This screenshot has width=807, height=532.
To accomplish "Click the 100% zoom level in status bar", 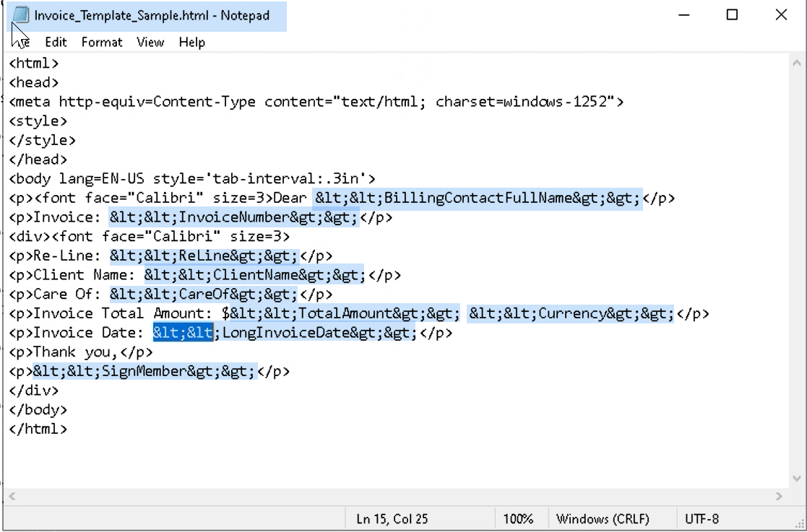I will point(518,518).
